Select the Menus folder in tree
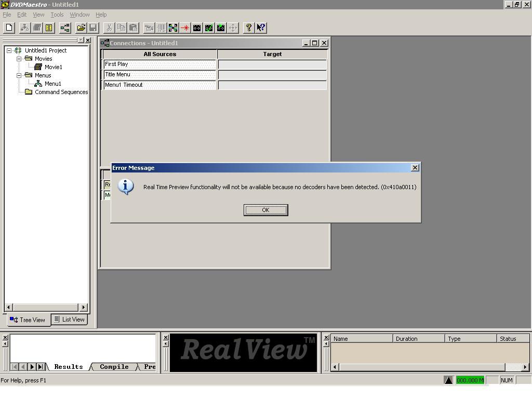This screenshot has height=399, width=532. coord(43,75)
